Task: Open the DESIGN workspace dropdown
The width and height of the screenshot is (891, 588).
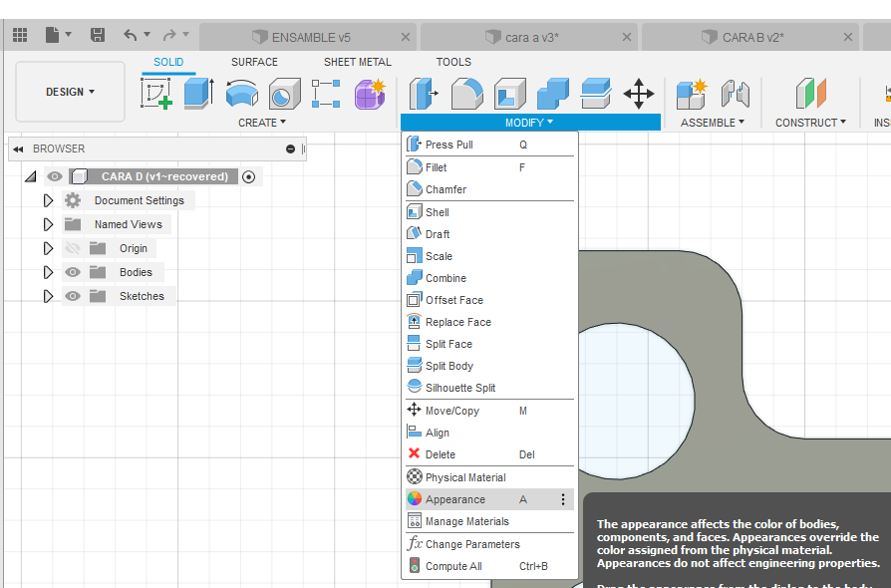Action: (x=70, y=92)
